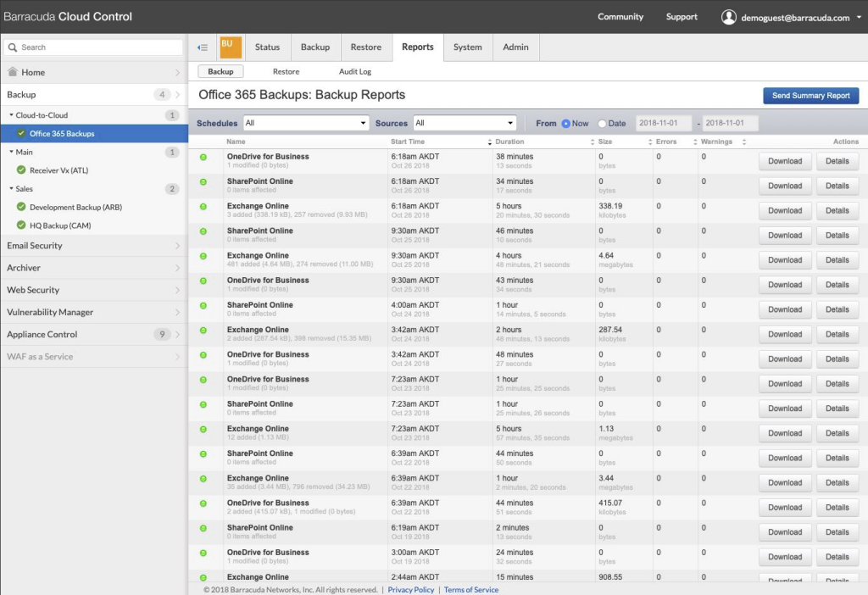Screen dimensions: 868x595
Task: Sort by Duration using sort arrows
Action: [x=593, y=142]
